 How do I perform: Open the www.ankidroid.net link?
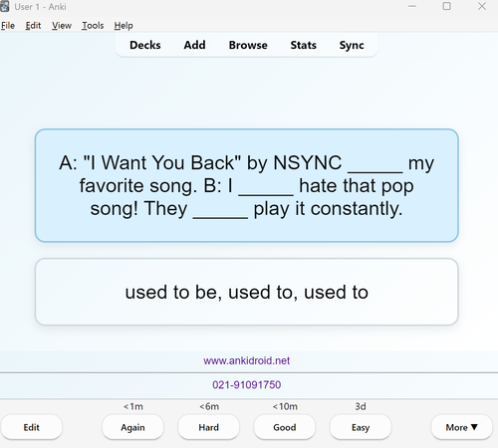click(247, 360)
